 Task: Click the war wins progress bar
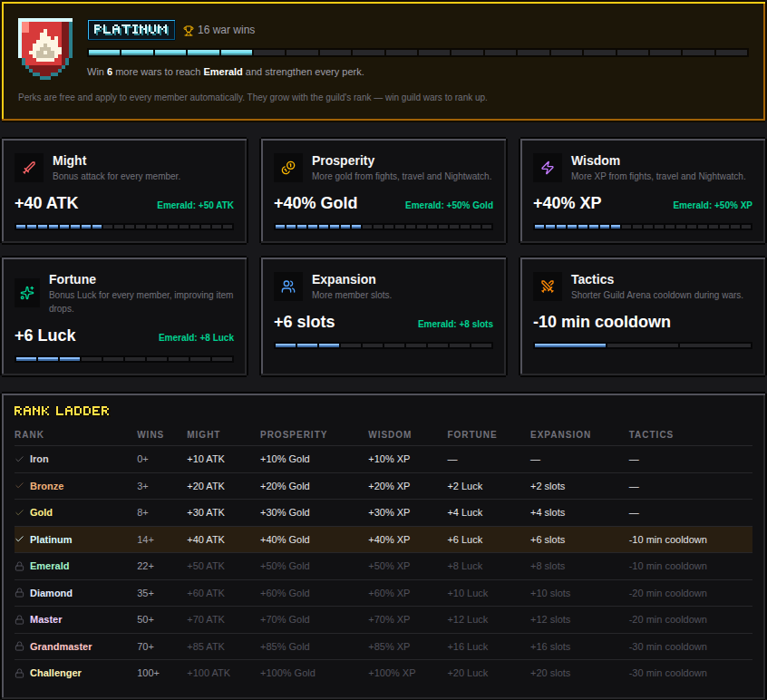[x=418, y=53]
